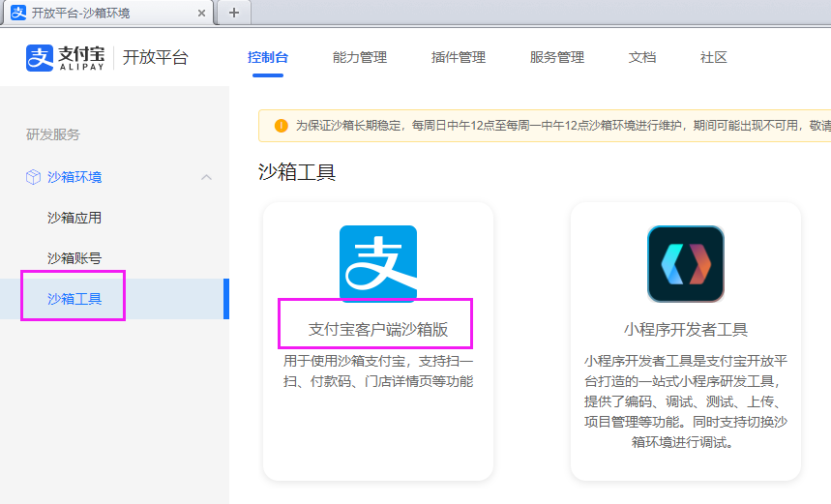The height and width of the screenshot is (504, 831).
Task: Click the cube icon beside 沙箱环境
Action: coord(33,177)
